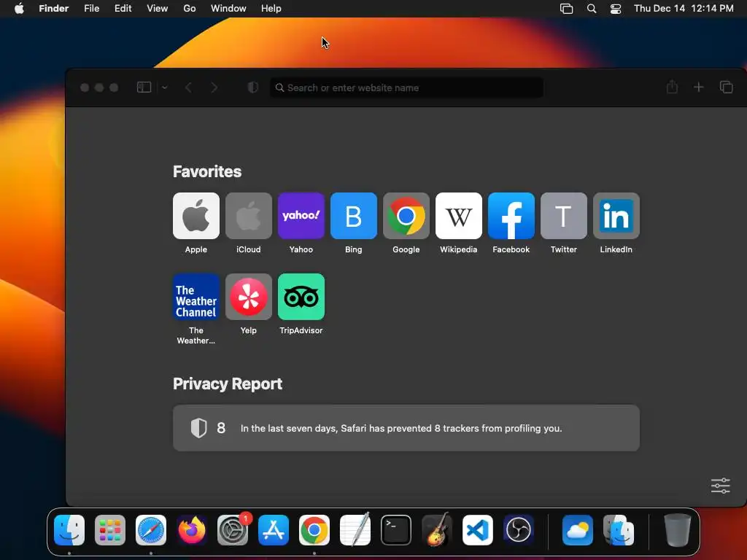
Task: Open the Window menu
Action: (x=228, y=9)
